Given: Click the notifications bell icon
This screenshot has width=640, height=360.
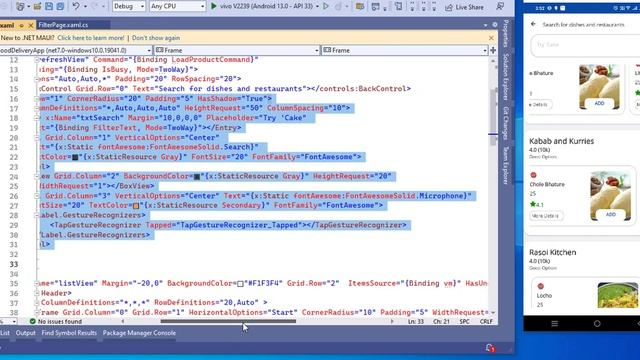Looking at the screenshot, I should 490,348.
